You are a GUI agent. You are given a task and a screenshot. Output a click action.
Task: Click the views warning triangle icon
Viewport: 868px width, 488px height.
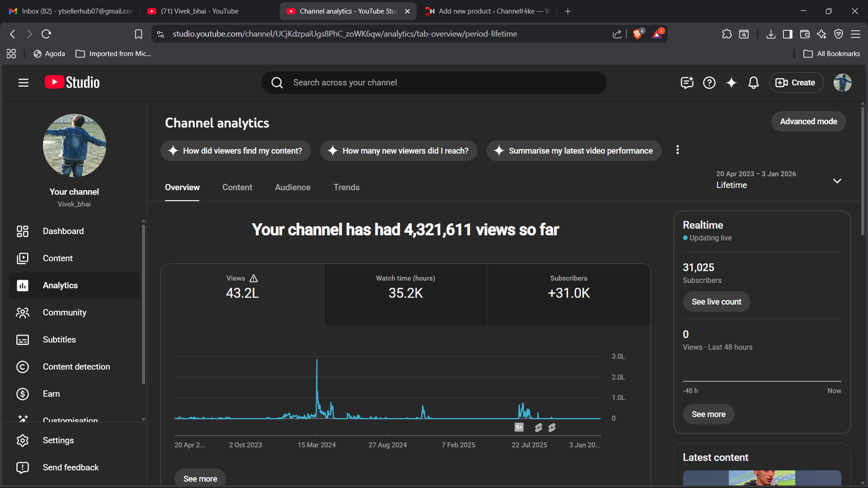pos(253,278)
